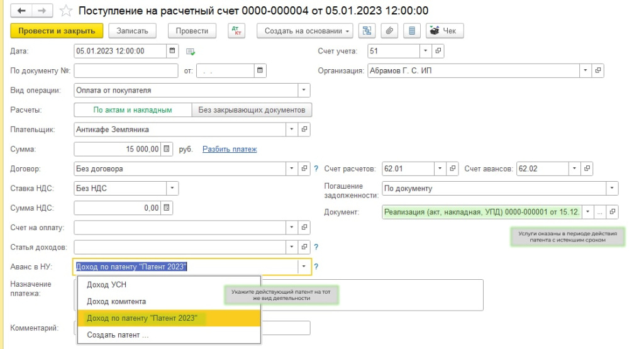Select Создать патент … in dropdown list
Screen dimensions: 644x349
click(118, 335)
